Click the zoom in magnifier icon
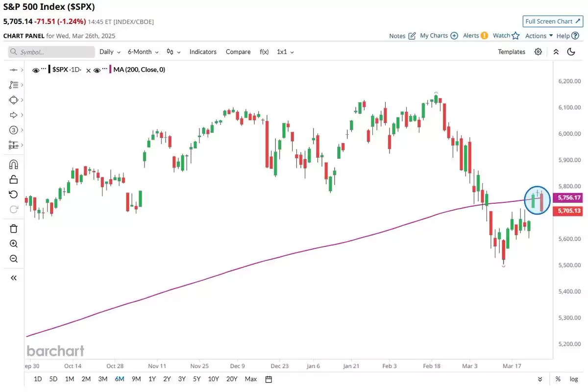The height and width of the screenshot is (392, 588). [14, 244]
